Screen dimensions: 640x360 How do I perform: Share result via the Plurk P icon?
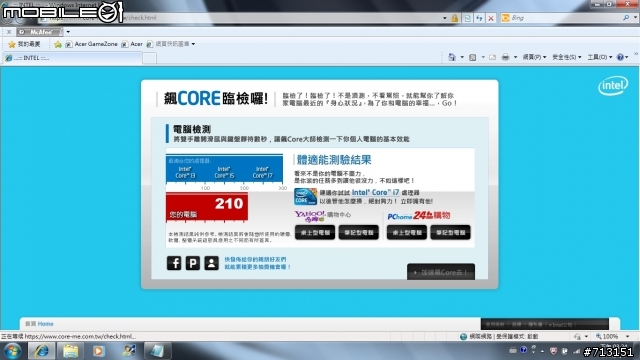pyautogui.click(x=193, y=263)
